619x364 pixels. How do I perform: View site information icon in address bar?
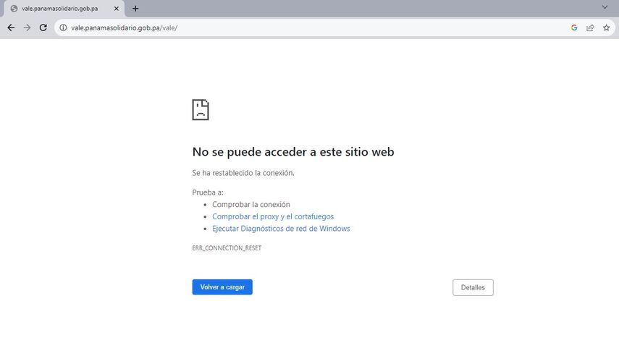63,27
